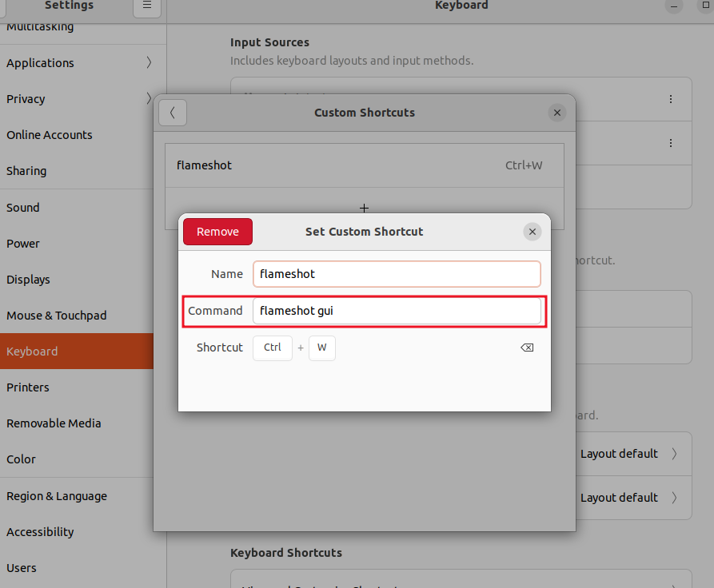This screenshot has height=588, width=714.
Task: Go to Online Accounts in the sidebar
Action: [x=77, y=135]
